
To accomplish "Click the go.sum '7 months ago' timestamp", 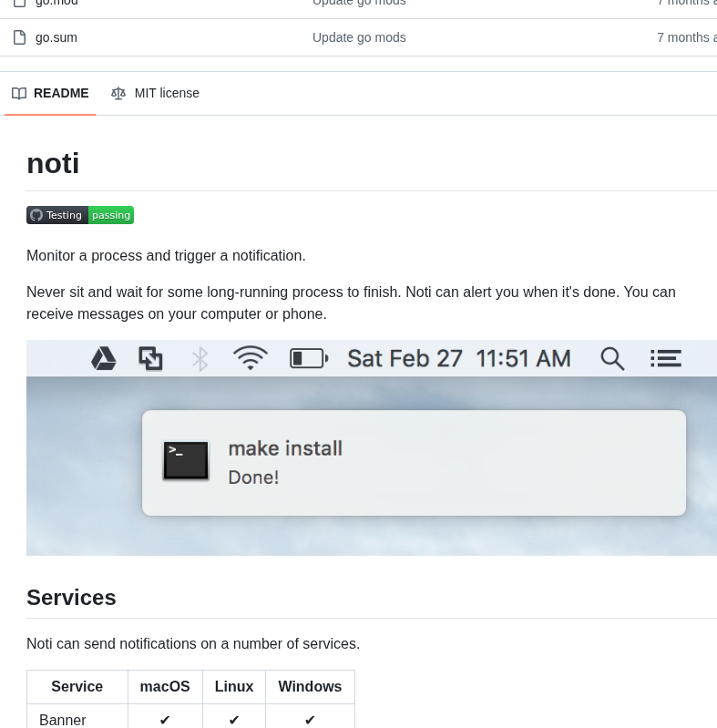I will tap(686, 37).
